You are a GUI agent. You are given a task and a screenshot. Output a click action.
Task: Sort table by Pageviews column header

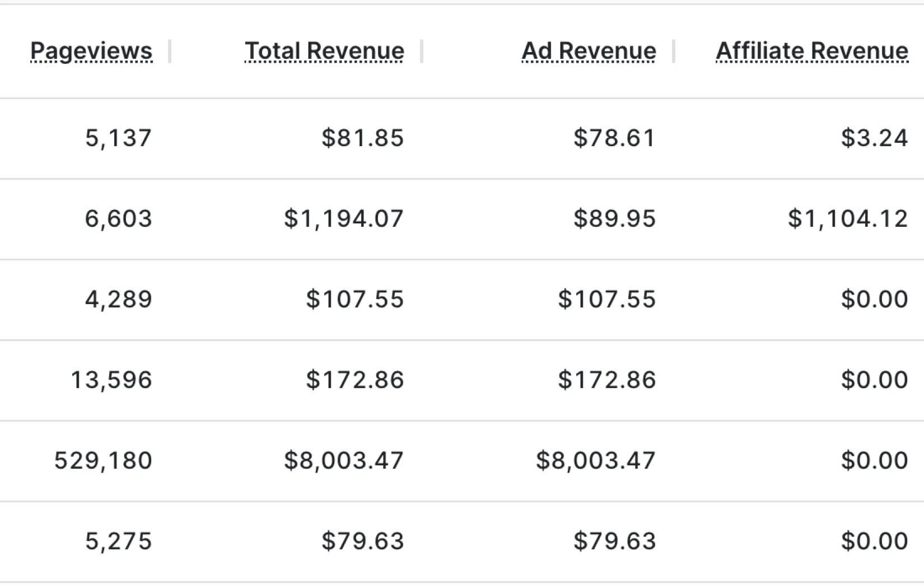(x=91, y=51)
